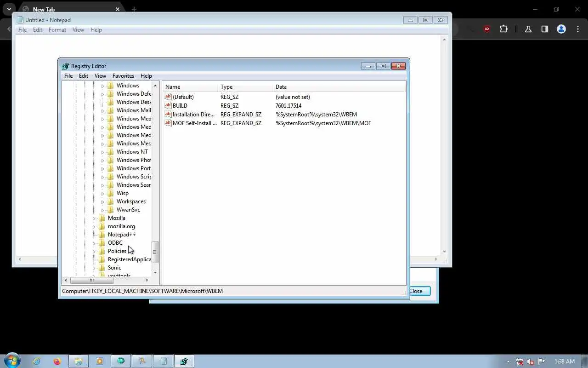This screenshot has width=588, height=368.
Task: Click the Name column header
Action: (x=190, y=87)
